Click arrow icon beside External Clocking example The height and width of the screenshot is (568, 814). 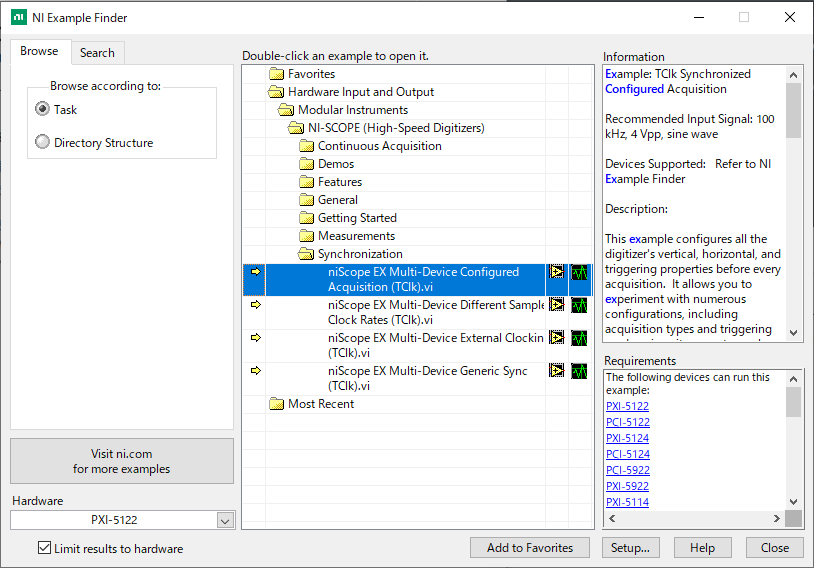(x=255, y=338)
